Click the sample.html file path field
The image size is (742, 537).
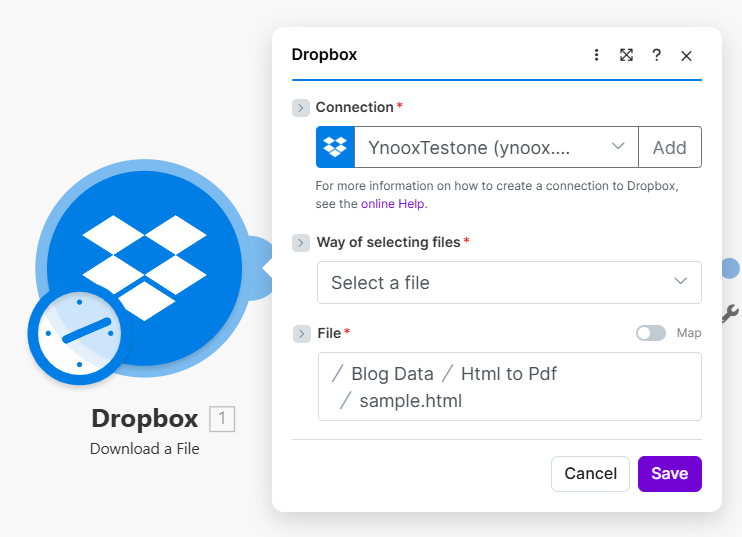tap(509, 387)
